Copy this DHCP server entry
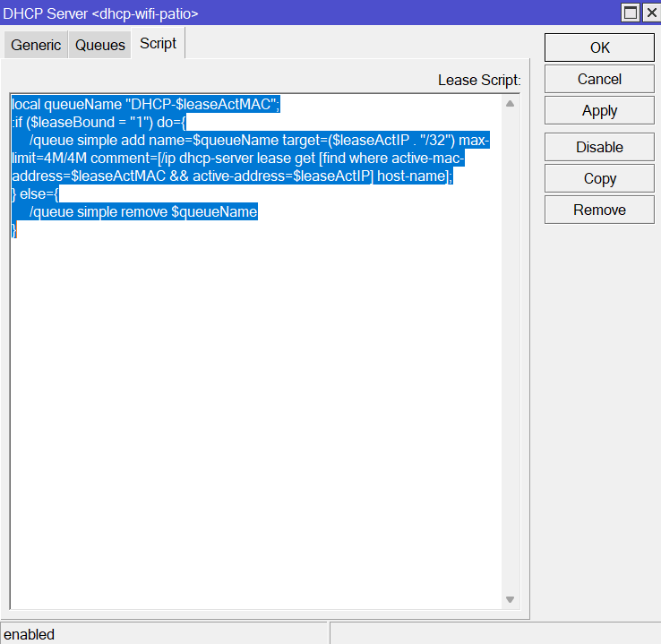 599,178
